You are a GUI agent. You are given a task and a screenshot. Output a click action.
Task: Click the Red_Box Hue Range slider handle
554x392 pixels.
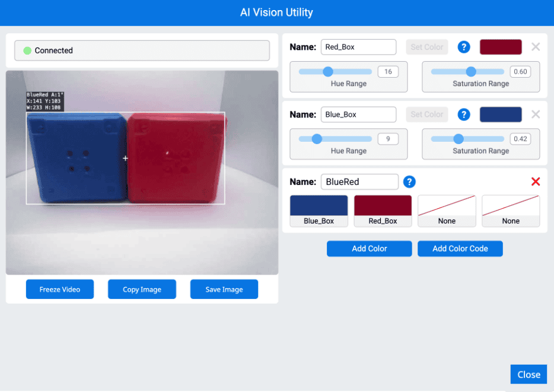[x=328, y=72]
